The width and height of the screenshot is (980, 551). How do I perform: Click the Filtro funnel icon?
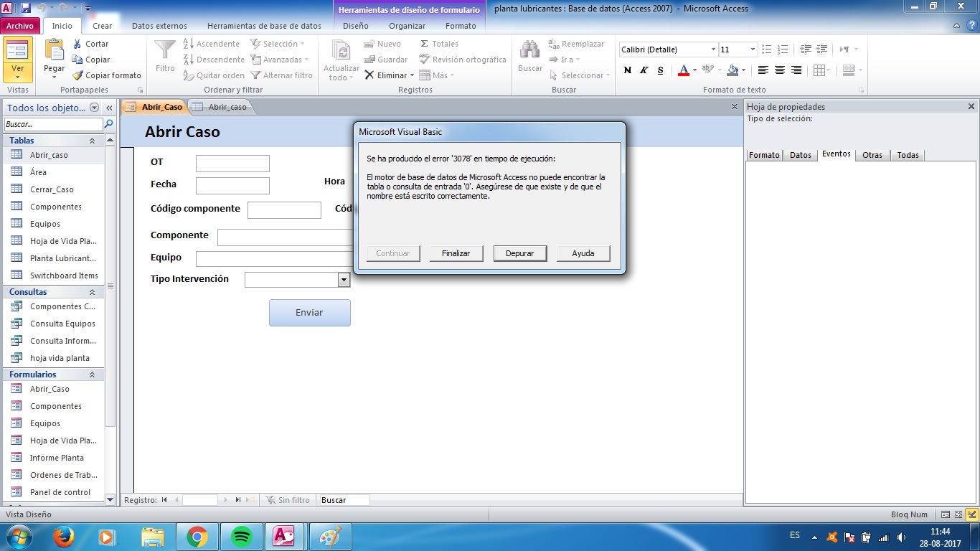165,50
